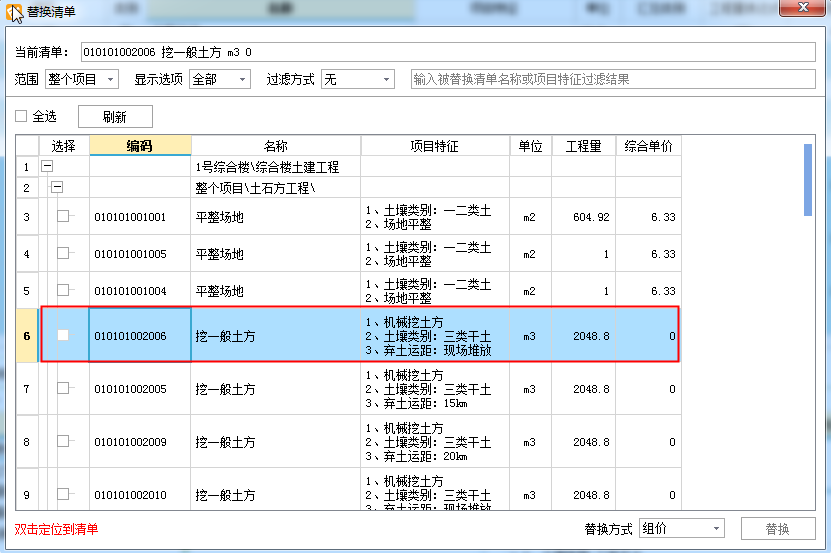Image resolution: width=831 pixels, height=553 pixels.
Task: Collapse the 土石方工程 tree node in row 2
Action: click(x=57, y=188)
